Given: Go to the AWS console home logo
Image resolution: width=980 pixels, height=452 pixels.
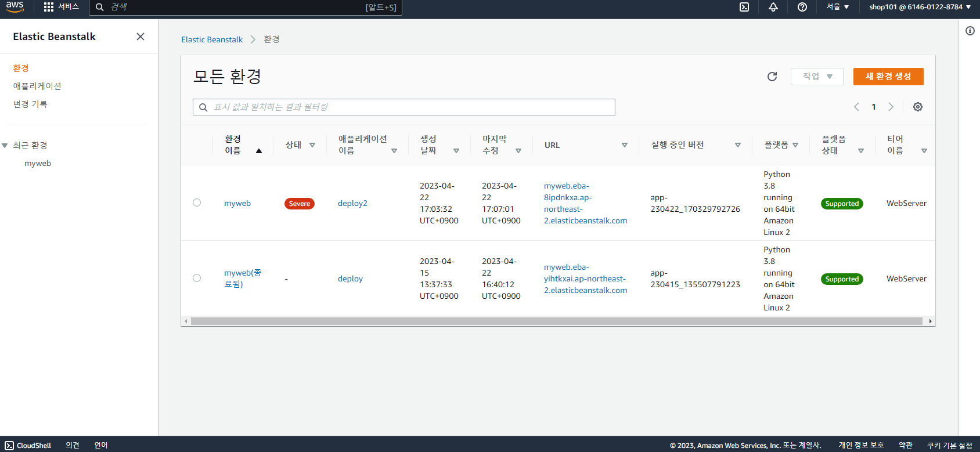Looking at the screenshot, I should (15, 7).
